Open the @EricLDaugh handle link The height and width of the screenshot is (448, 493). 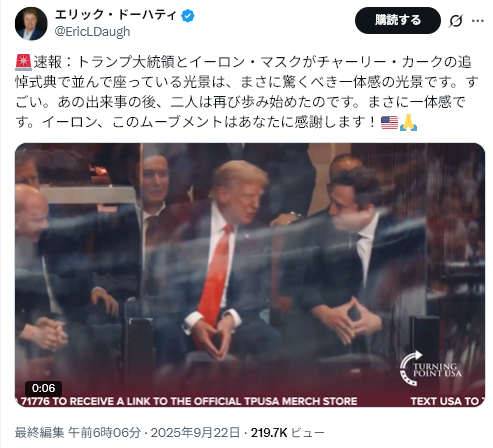point(92,32)
